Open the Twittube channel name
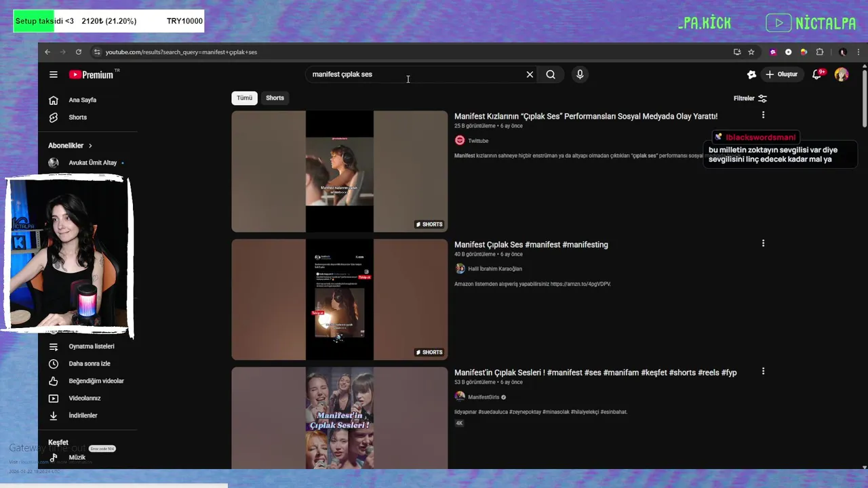The height and width of the screenshot is (488, 868). [x=478, y=141]
